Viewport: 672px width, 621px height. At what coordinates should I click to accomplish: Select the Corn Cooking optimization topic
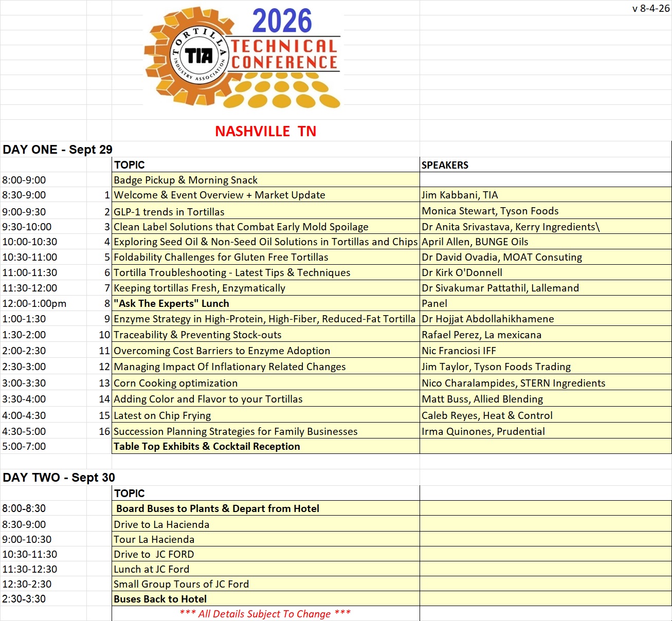(x=266, y=383)
